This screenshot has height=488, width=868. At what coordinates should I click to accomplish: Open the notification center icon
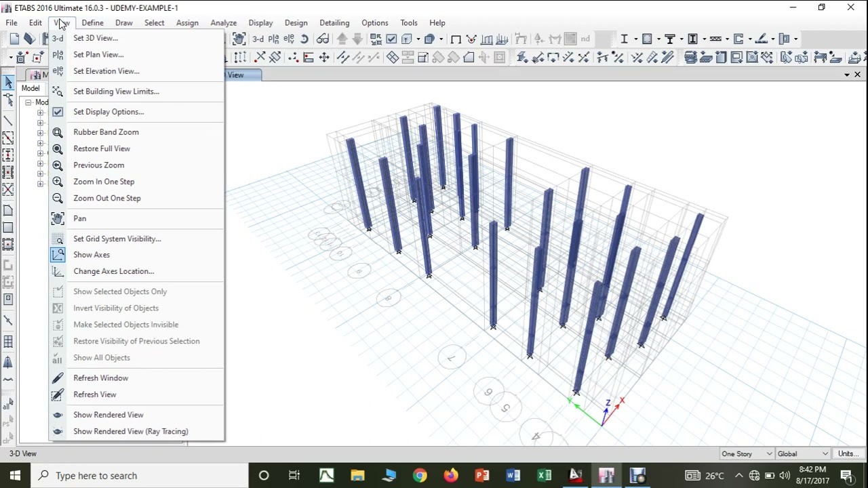click(847, 475)
